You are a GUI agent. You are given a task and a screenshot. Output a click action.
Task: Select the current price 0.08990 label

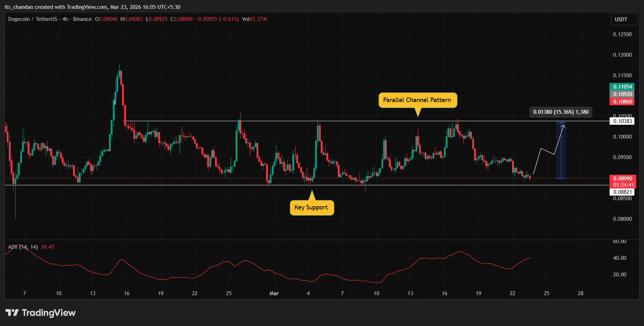623,179
